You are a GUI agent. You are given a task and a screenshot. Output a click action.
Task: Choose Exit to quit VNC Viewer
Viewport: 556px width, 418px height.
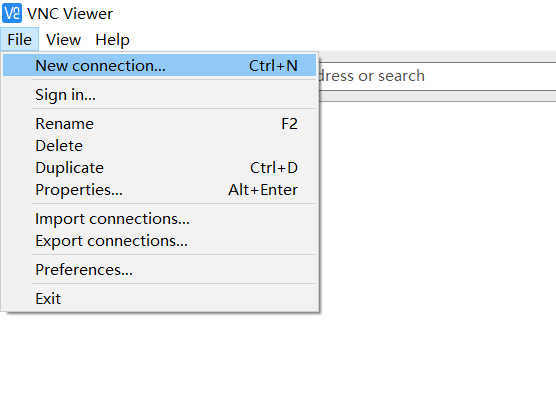coord(160,299)
